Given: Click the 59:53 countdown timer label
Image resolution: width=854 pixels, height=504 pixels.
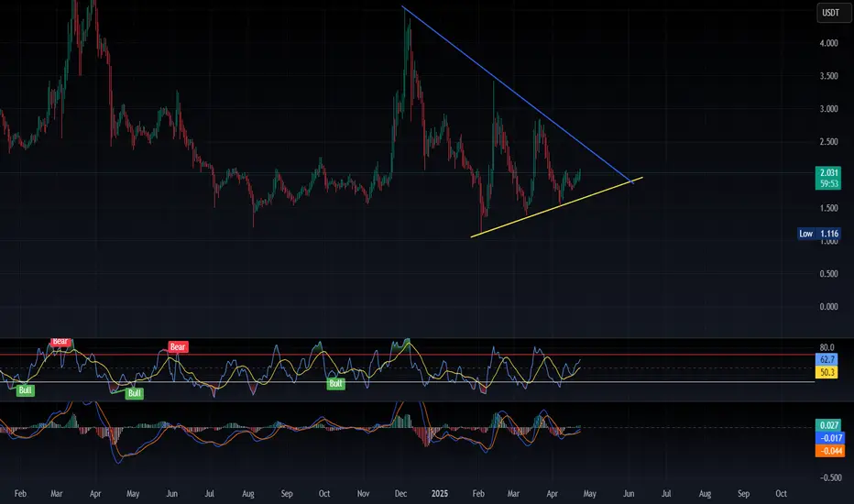Looking at the screenshot, I should pos(828,184).
